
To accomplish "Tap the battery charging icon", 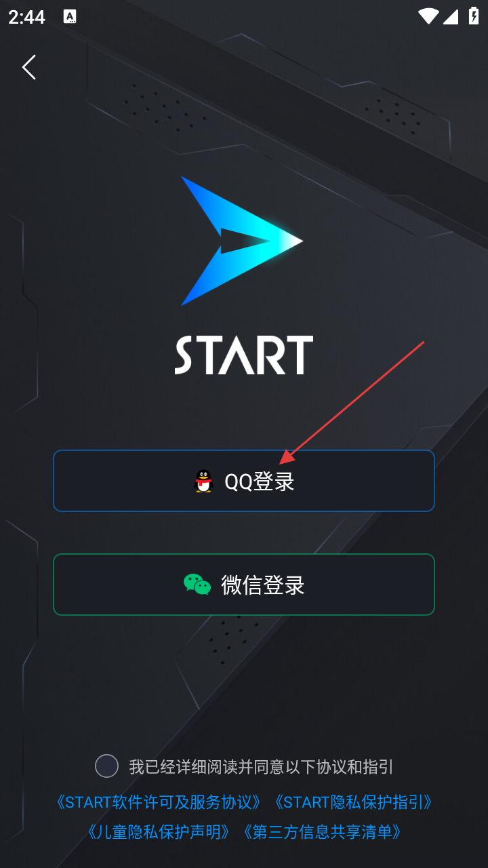I will [474, 16].
